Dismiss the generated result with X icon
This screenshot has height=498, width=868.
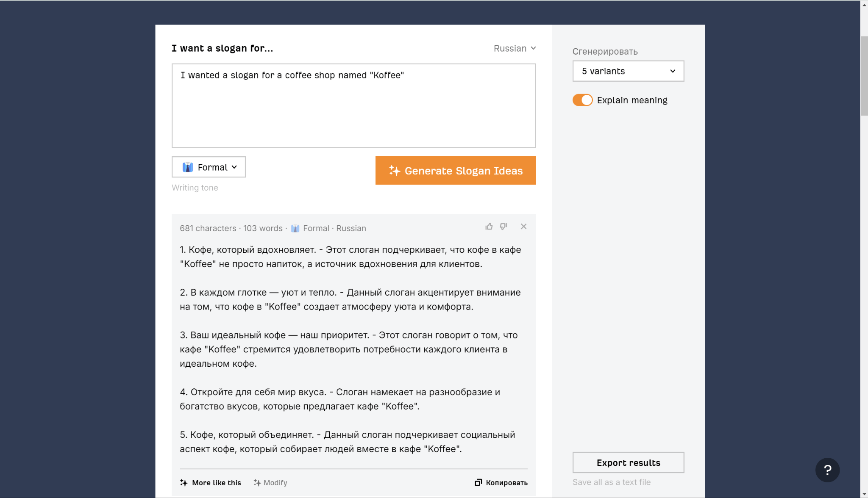[x=523, y=227]
